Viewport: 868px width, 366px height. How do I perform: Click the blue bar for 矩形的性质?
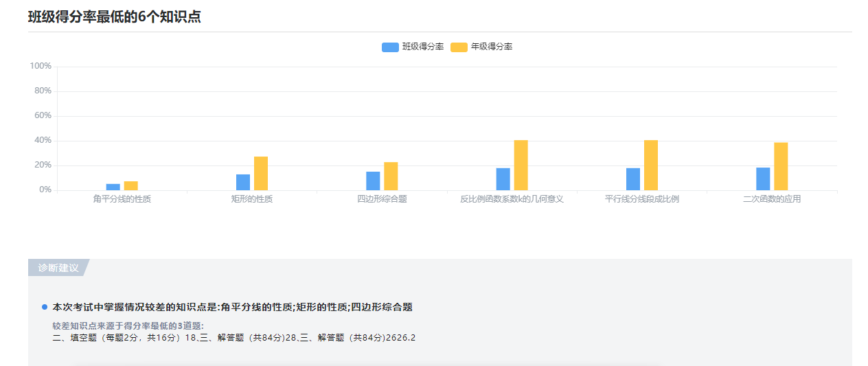(243, 182)
